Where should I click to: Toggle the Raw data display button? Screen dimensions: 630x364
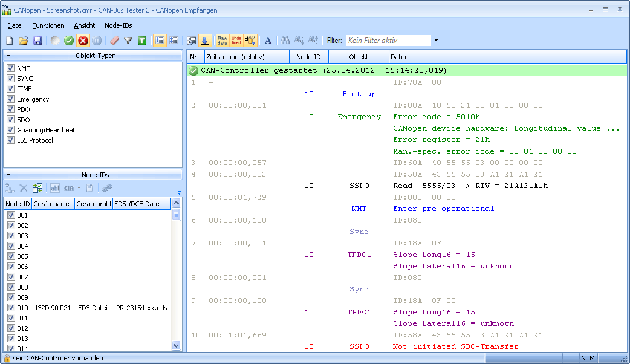point(222,41)
